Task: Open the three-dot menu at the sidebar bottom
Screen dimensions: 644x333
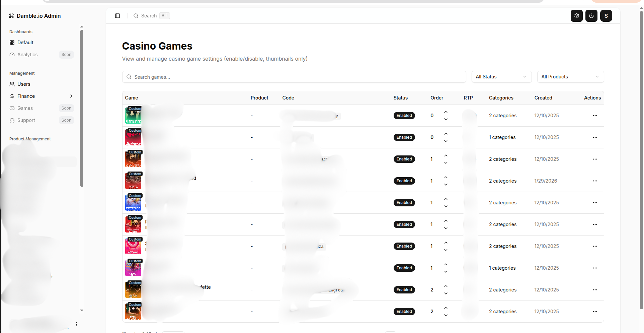Action: [x=76, y=324]
